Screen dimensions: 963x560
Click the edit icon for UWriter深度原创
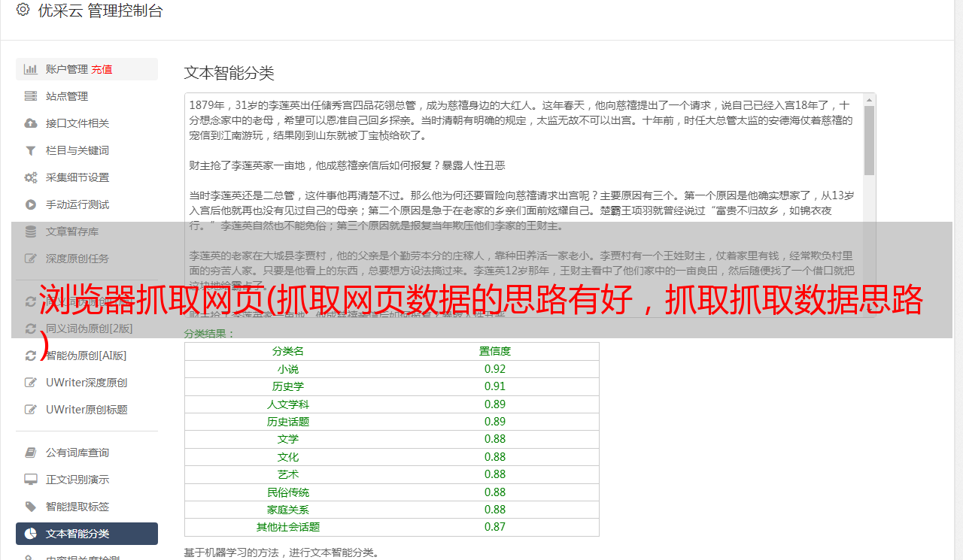(x=31, y=383)
